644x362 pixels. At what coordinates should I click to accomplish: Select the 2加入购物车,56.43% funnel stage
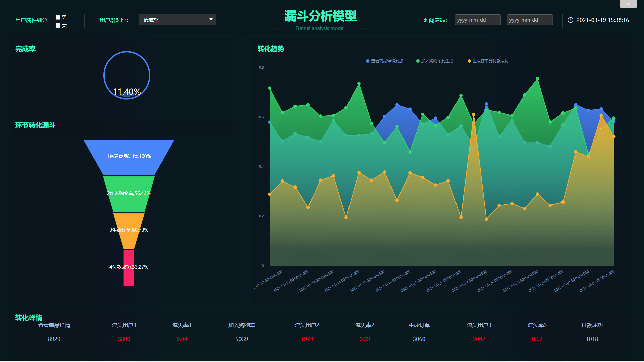pos(129,193)
